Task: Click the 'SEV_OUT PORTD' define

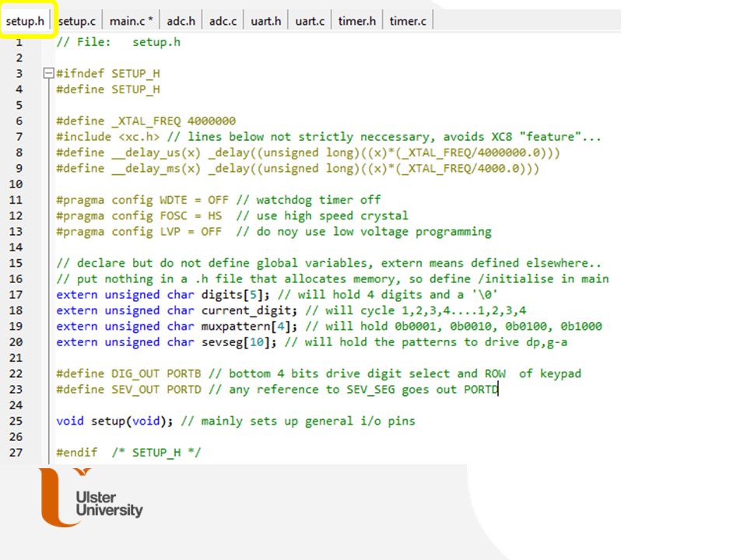Action: 128,390
